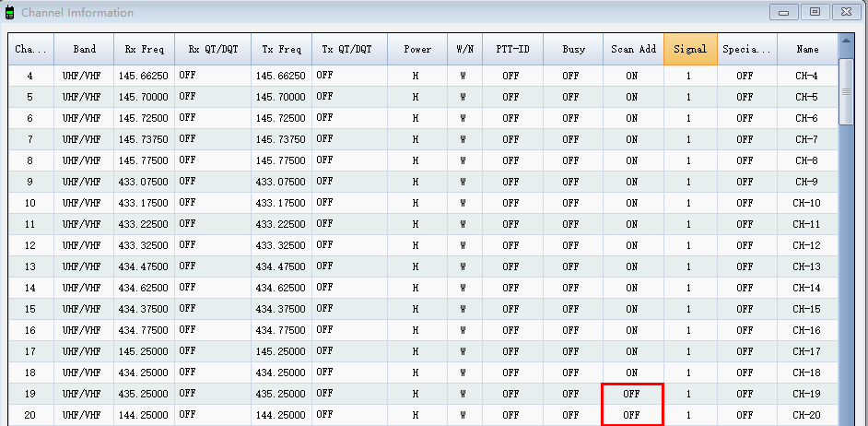Select Tx Freq cell 434.62500
Viewport: 868px width, 426px height.
(281, 288)
